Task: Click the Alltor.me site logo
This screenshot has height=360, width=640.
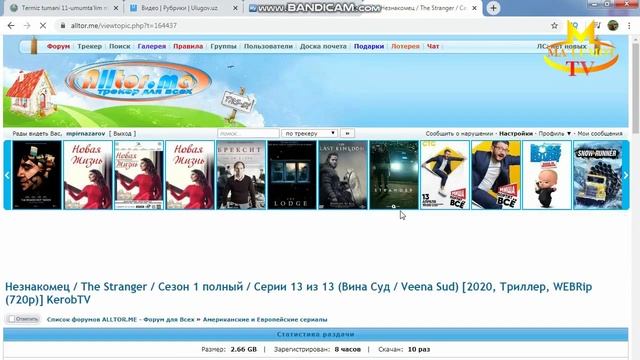Action: click(138, 81)
